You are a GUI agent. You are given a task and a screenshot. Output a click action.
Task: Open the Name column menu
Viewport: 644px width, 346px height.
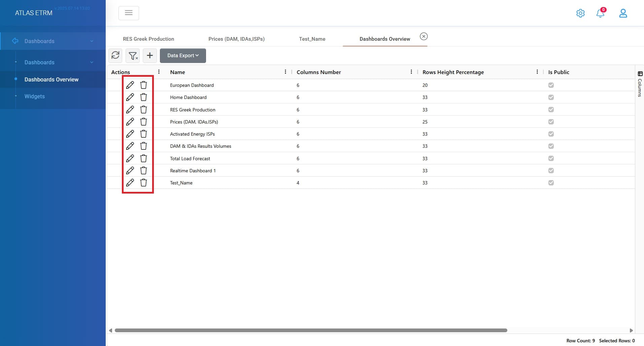[285, 72]
